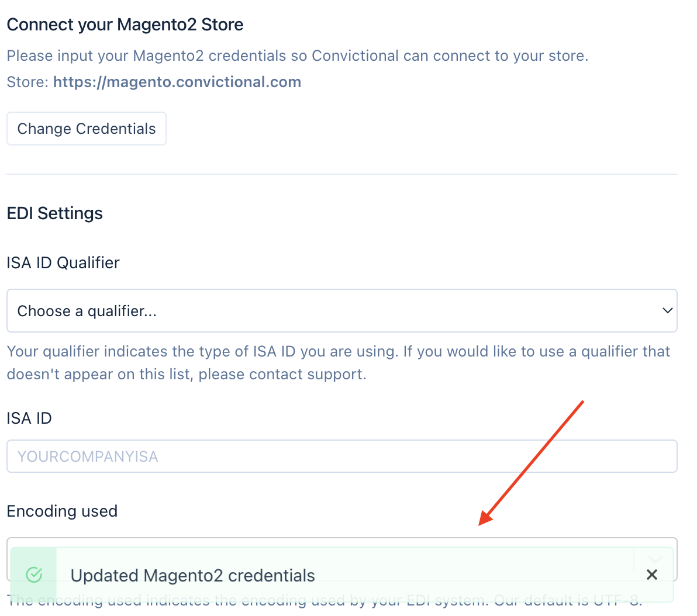Click the ISA ID field label
The height and width of the screenshot is (616, 697).
29,418
